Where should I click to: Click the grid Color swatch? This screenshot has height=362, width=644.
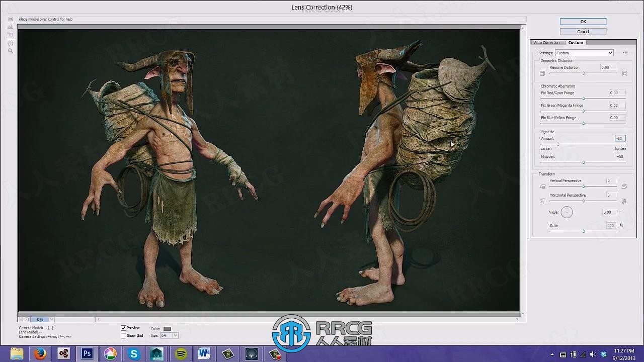(167, 329)
